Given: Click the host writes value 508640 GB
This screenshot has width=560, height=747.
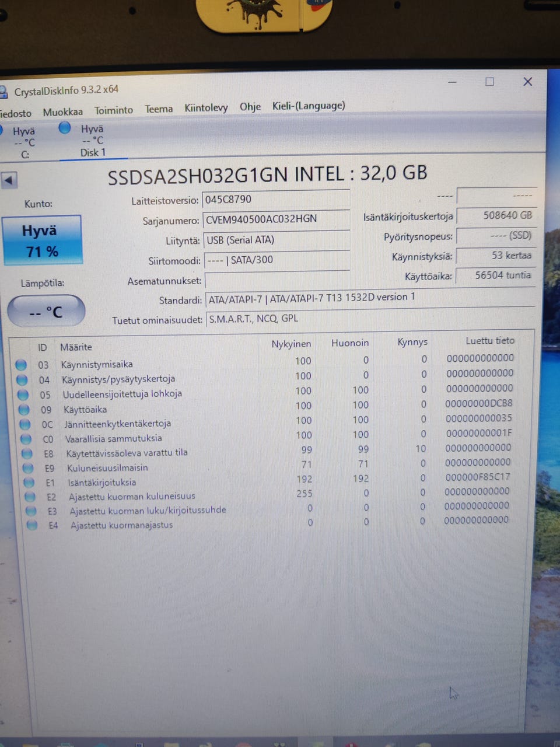Looking at the screenshot, I should (x=496, y=215).
